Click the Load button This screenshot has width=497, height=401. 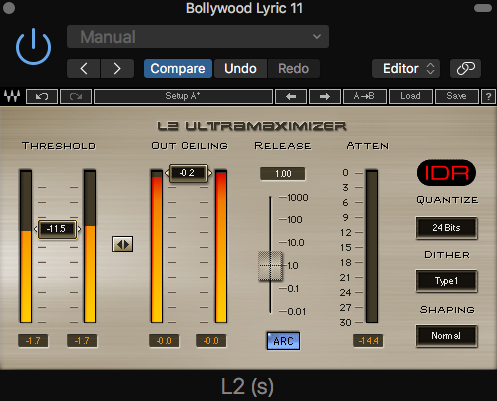[411, 97]
